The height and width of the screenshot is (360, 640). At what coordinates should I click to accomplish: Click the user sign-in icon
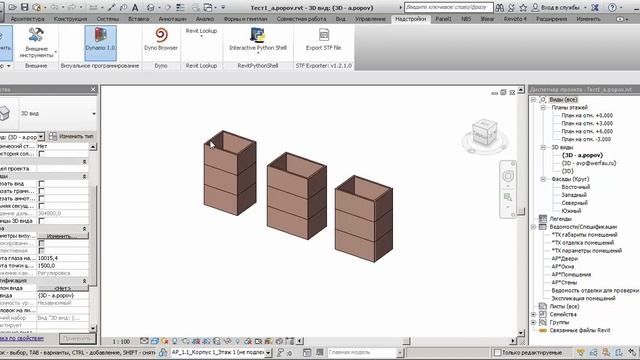[x=535, y=7]
